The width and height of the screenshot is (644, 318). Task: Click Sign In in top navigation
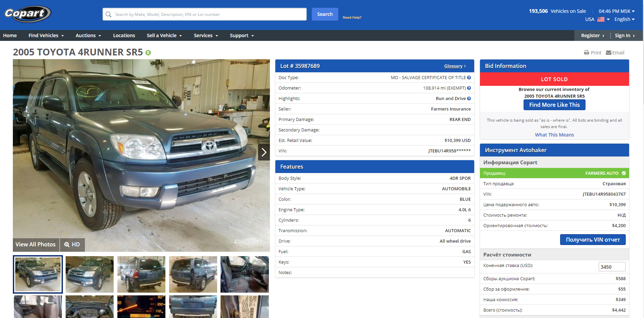pyautogui.click(x=625, y=35)
